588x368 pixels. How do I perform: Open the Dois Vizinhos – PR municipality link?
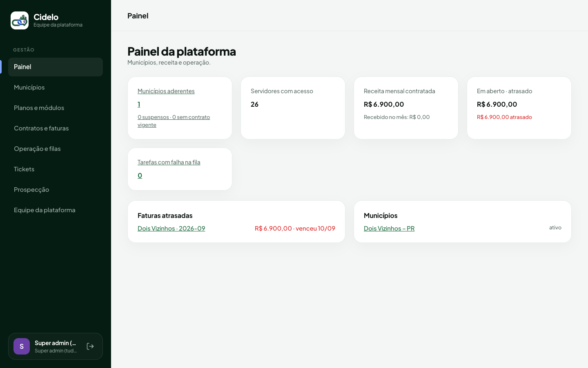tap(389, 229)
